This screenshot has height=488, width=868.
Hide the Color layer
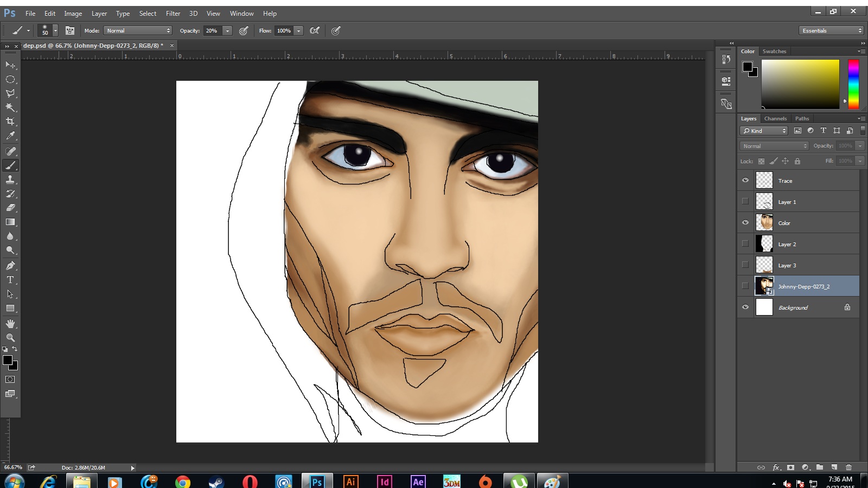(745, 223)
